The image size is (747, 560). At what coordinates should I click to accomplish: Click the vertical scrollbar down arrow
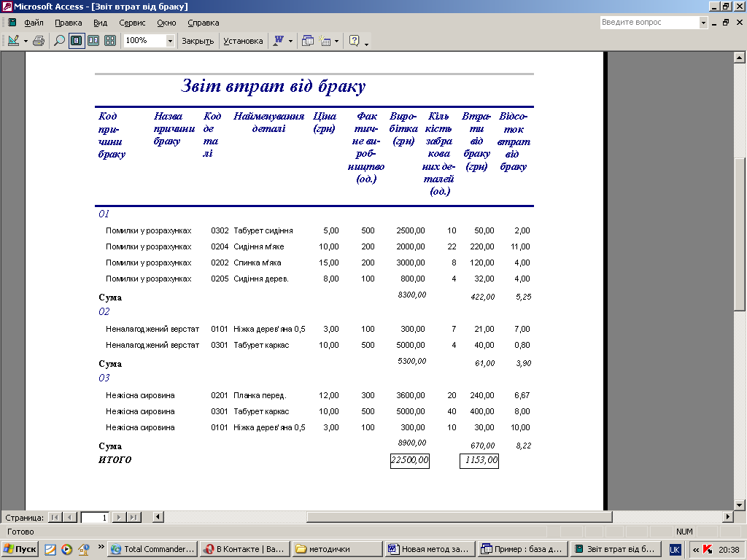[740, 505]
